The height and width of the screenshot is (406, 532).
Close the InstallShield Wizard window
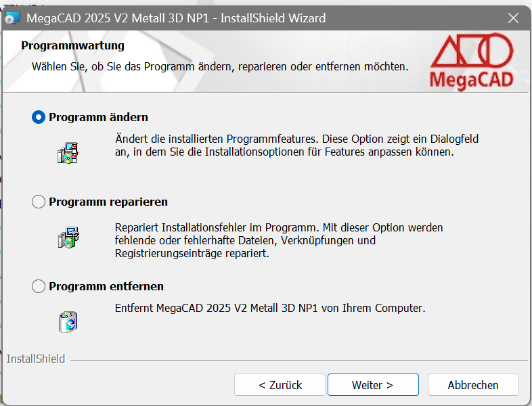513,18
